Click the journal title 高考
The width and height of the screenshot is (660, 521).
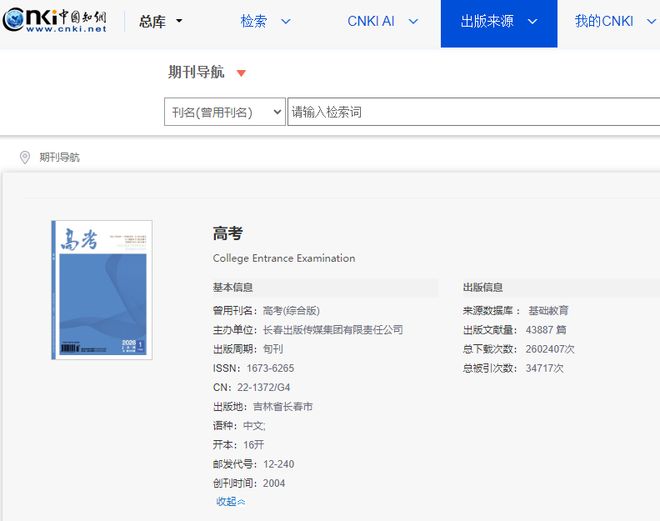(x=228, y=233)
